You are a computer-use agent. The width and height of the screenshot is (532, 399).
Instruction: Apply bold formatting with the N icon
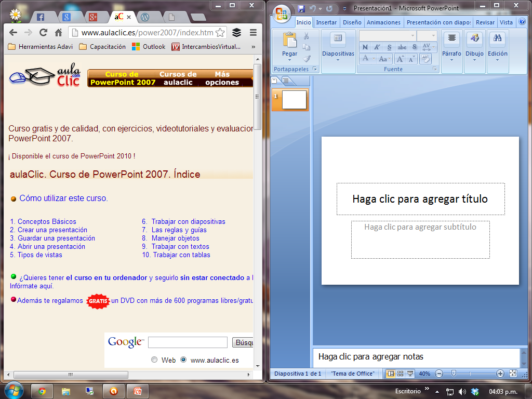[x=365, y=47]
